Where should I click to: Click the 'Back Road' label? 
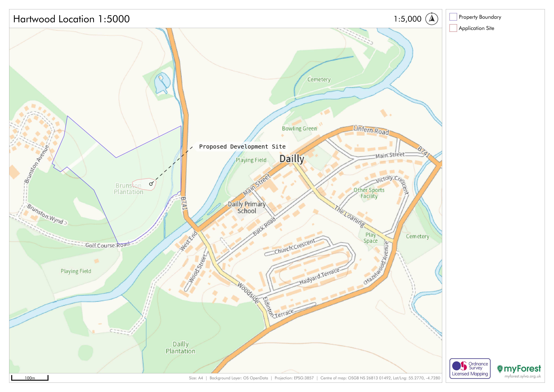tap(264, 227)
